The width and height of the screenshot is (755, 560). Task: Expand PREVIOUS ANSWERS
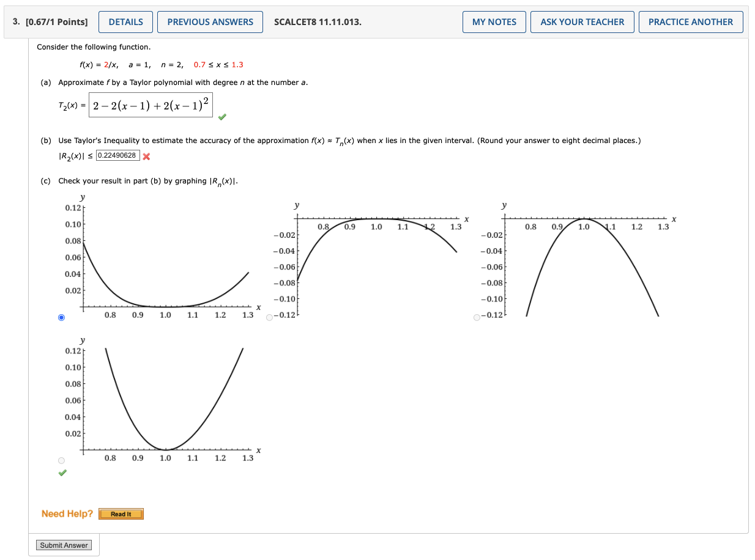coord(210,21)
